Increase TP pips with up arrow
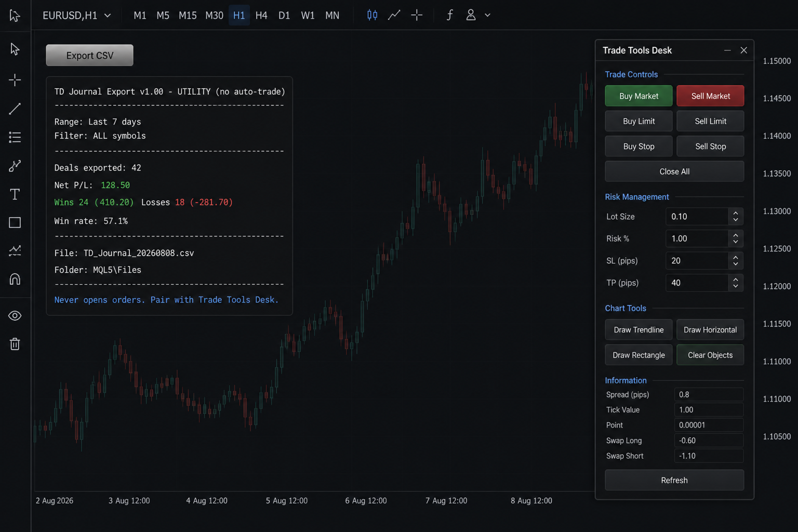Image resolution: width=798 pixels, height=532 pixels. (x=736, y=279)
